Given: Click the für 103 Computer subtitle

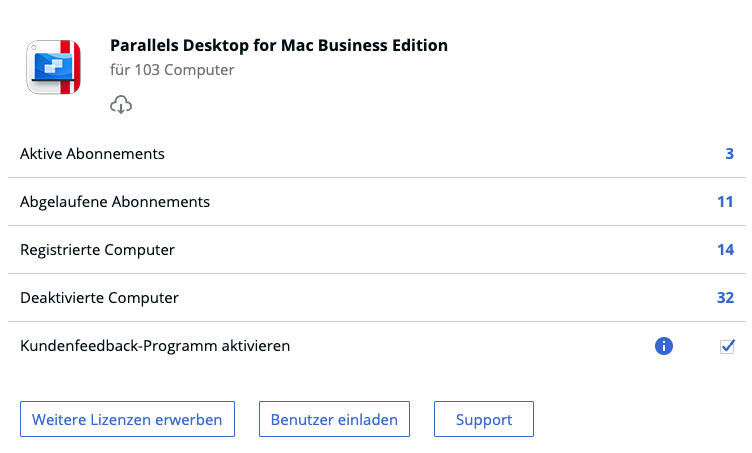Looking at the screenshot, I should pos(172,70).
